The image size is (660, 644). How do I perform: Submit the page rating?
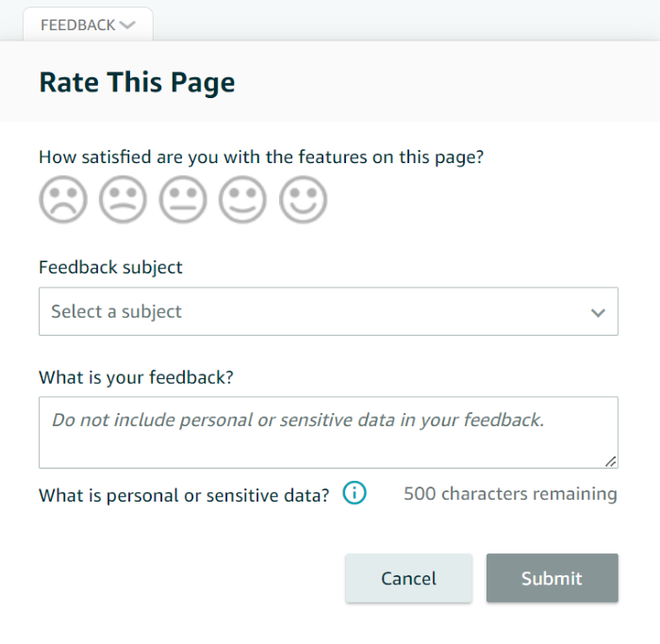click(553, 578)
